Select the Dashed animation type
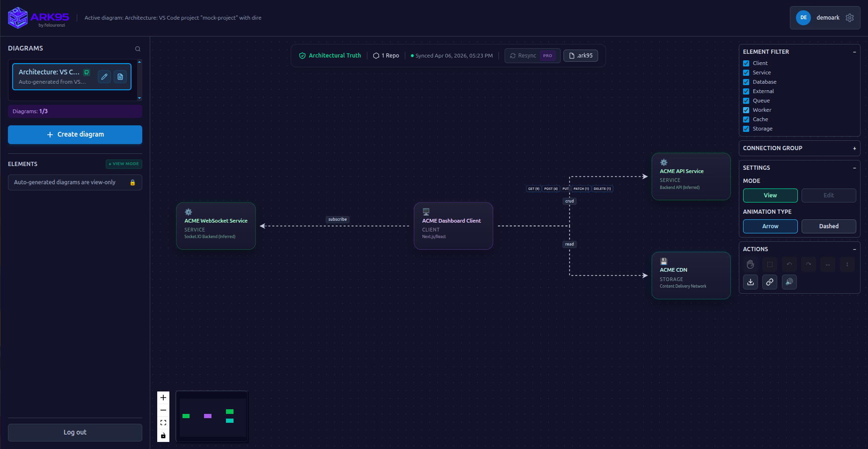This screenshot has height=449, width=868. [x=829, y=226]
